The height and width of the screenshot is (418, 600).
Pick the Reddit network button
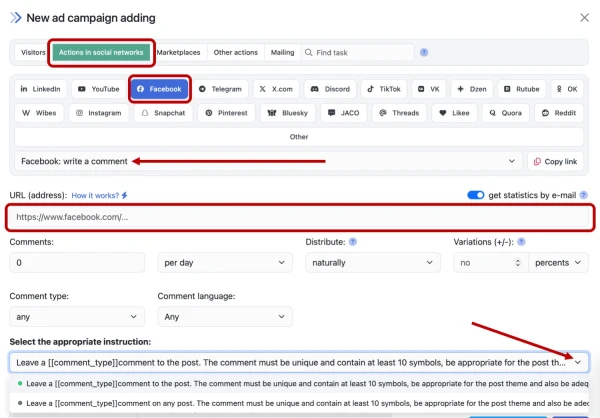[558, 113]
